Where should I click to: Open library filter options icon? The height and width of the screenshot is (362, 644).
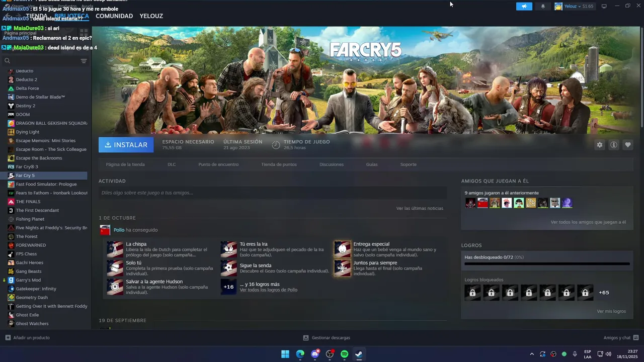coord(84,61)
